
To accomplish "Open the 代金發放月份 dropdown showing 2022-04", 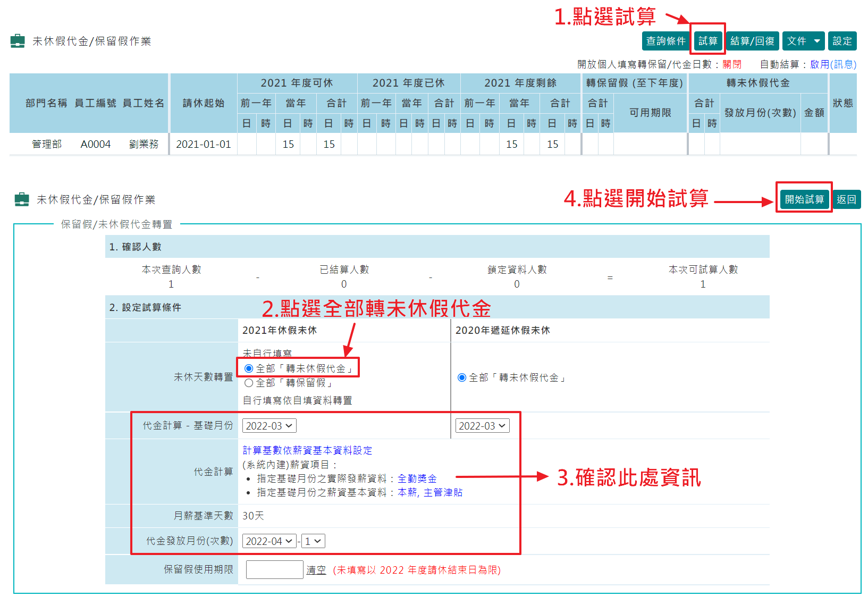I will click(269, 541).
